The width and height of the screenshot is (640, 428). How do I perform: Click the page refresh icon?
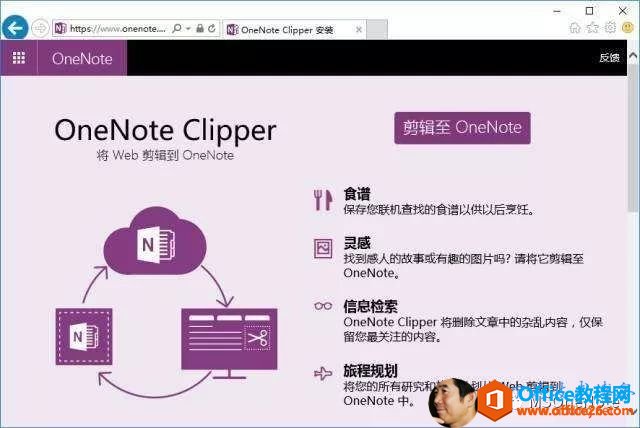tap(211, 29)
